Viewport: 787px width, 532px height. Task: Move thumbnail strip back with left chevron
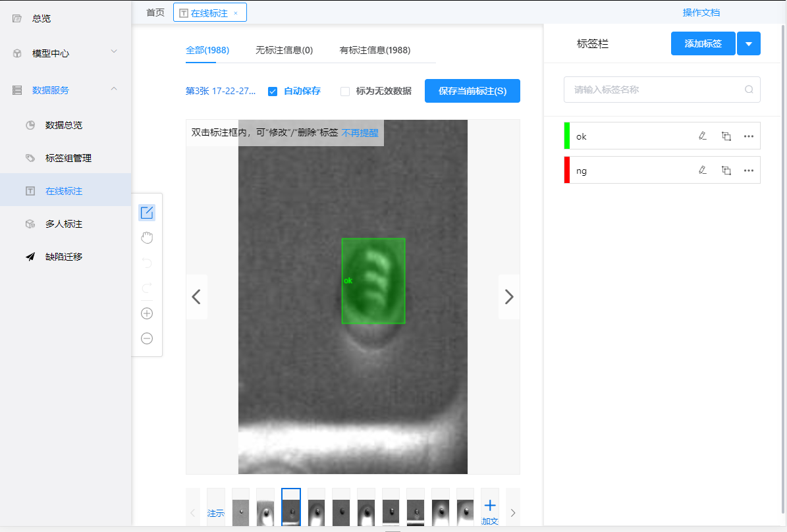[x=193, y=512]
